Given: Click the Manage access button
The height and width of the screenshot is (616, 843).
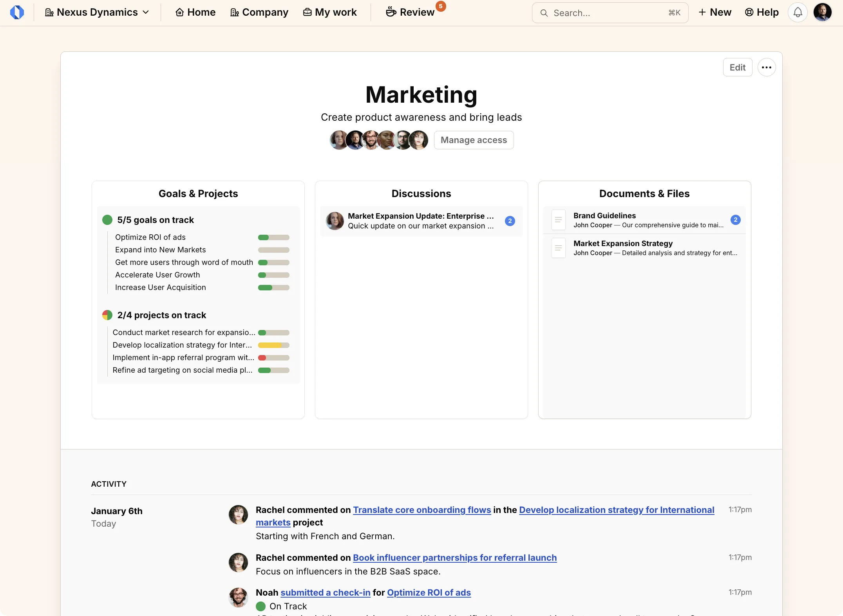Looking at the screenshot, I should [x=474, y=140].
